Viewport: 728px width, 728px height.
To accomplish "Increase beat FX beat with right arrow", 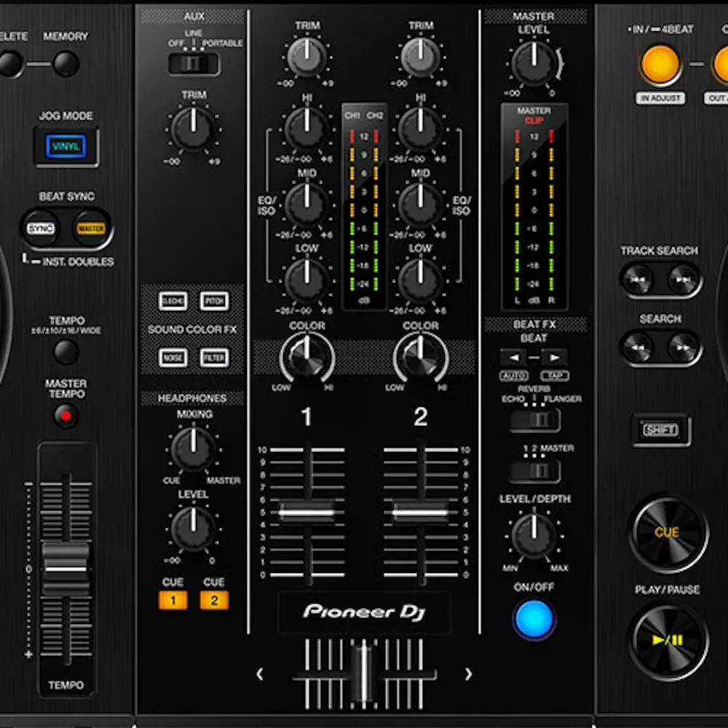I will click(x=554, y=358).
